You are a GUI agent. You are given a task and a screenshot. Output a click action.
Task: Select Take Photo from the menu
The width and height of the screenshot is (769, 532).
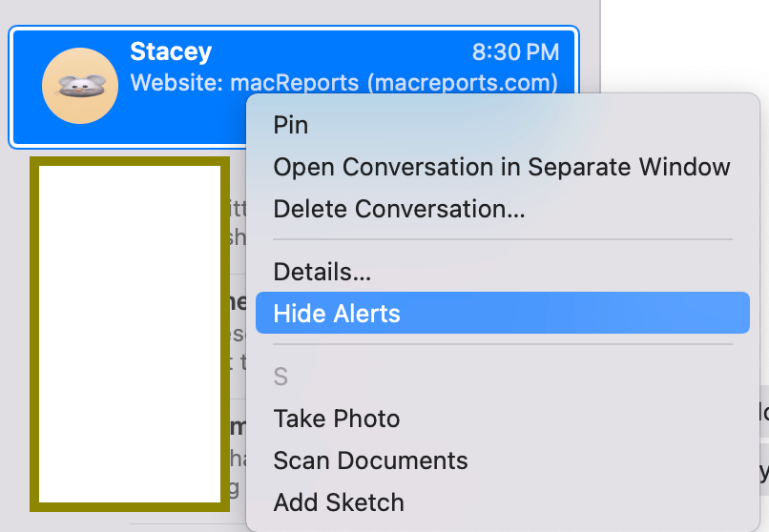(x=337, y=419)
